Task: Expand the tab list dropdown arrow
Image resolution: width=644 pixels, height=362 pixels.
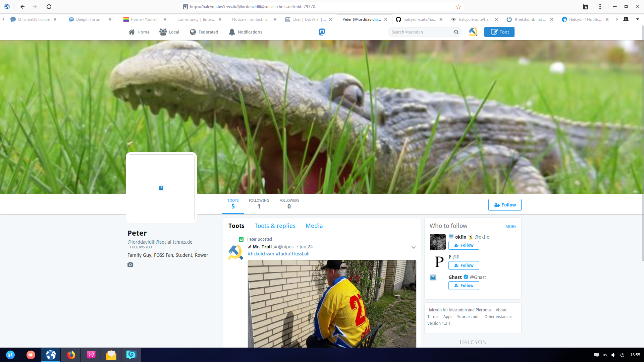Action: click(x=638, y=19)
